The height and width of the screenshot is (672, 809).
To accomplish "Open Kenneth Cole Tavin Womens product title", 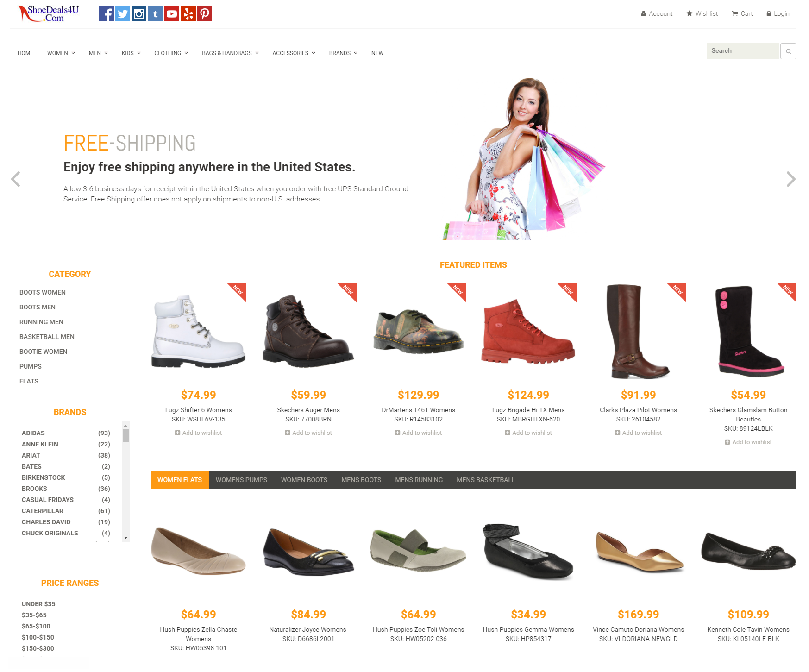I will coord(748,629).
